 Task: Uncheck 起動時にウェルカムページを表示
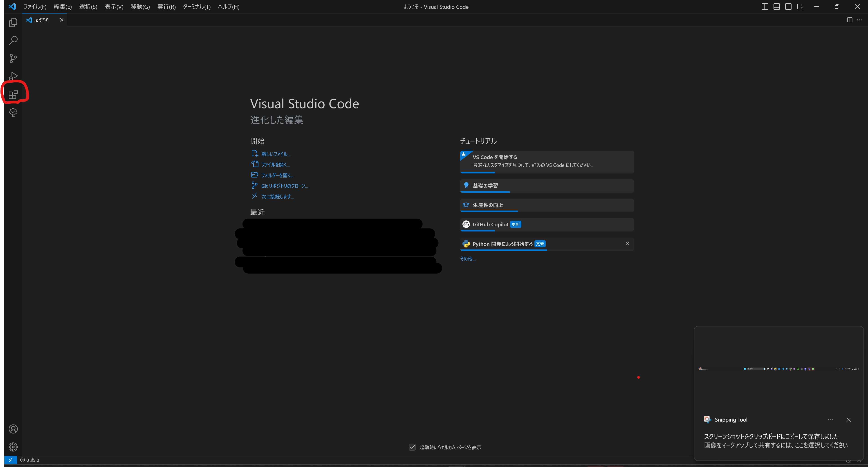412,447
